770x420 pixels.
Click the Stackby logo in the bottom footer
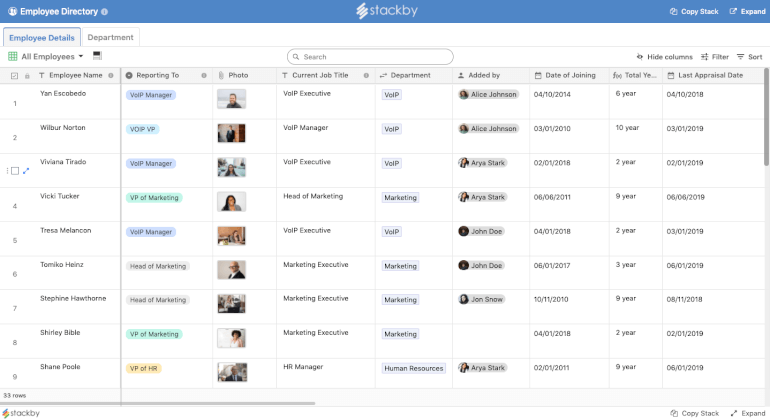(x=21, y=412)
